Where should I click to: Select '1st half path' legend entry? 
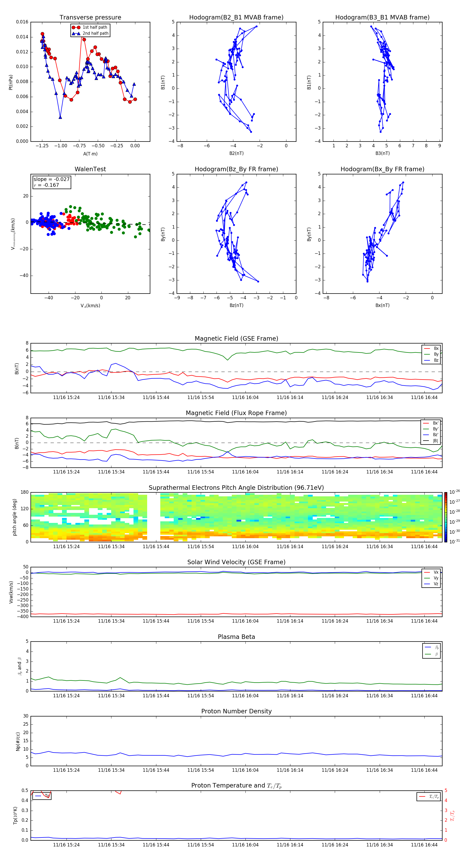click(x=90, y=27)
